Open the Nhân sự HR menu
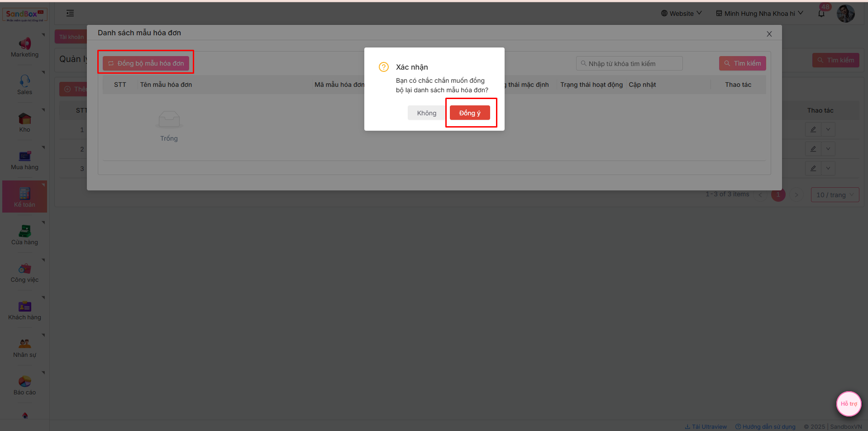Screen dimensions: 868x431 pos(24,348)
